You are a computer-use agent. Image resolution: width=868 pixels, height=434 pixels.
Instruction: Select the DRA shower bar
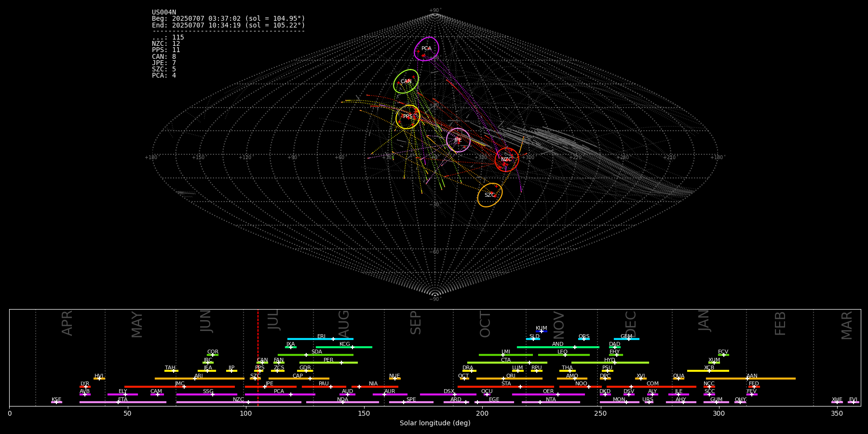click(x=469, y=370)
